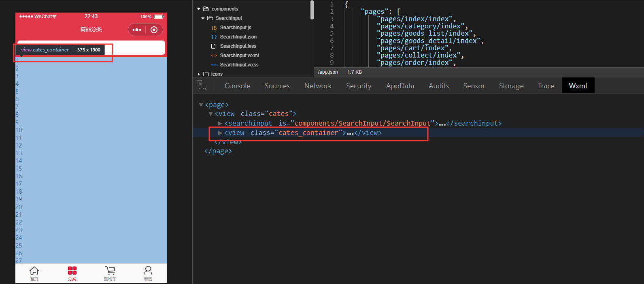Expand the cates_container view node
The image size is (644, 284).
tap(220, 133)
